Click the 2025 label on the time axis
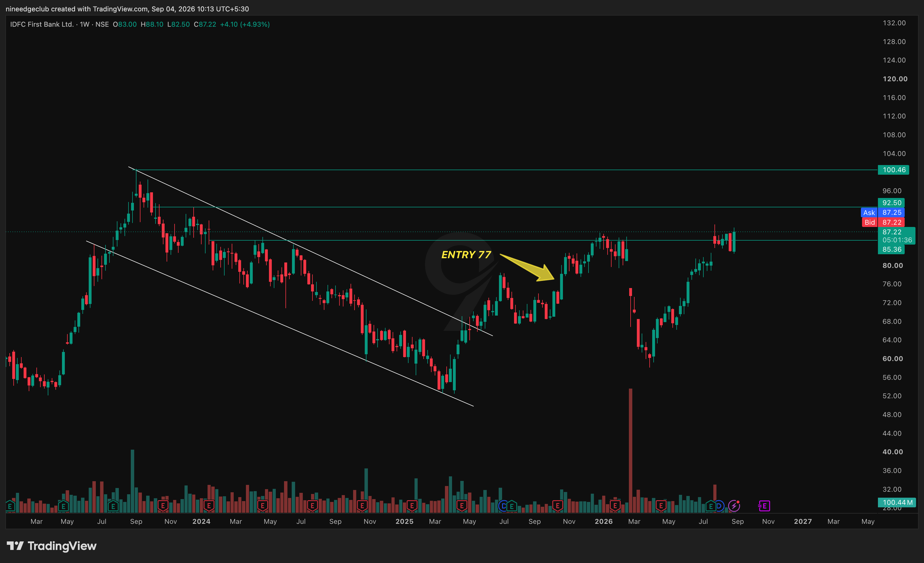The width and height of the screenshot is (924, 563). 404,522
